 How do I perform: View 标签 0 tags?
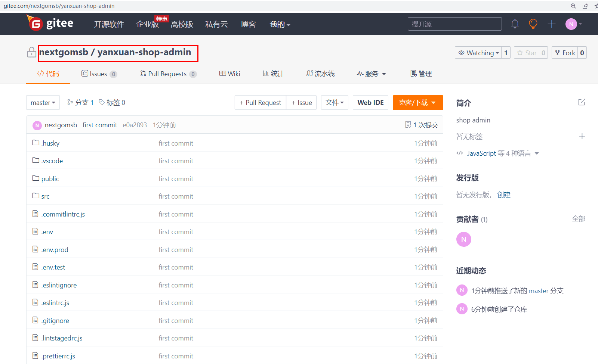[x=112, y=103]
